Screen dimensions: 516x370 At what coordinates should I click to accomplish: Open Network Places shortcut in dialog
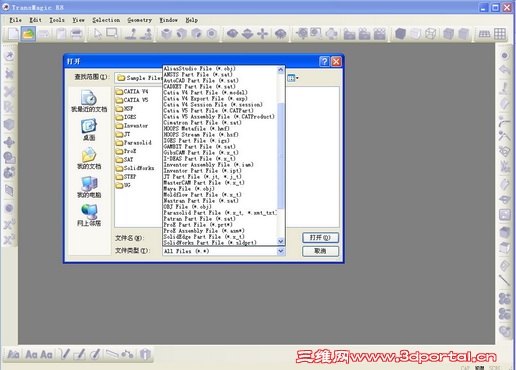click(89, 215)
